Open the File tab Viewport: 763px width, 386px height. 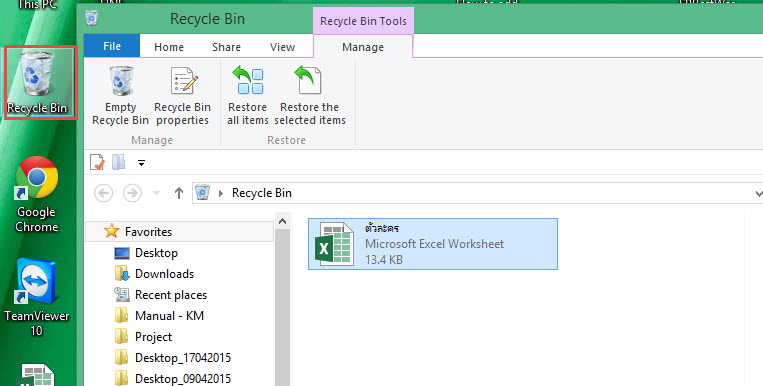tap(112, 46)
